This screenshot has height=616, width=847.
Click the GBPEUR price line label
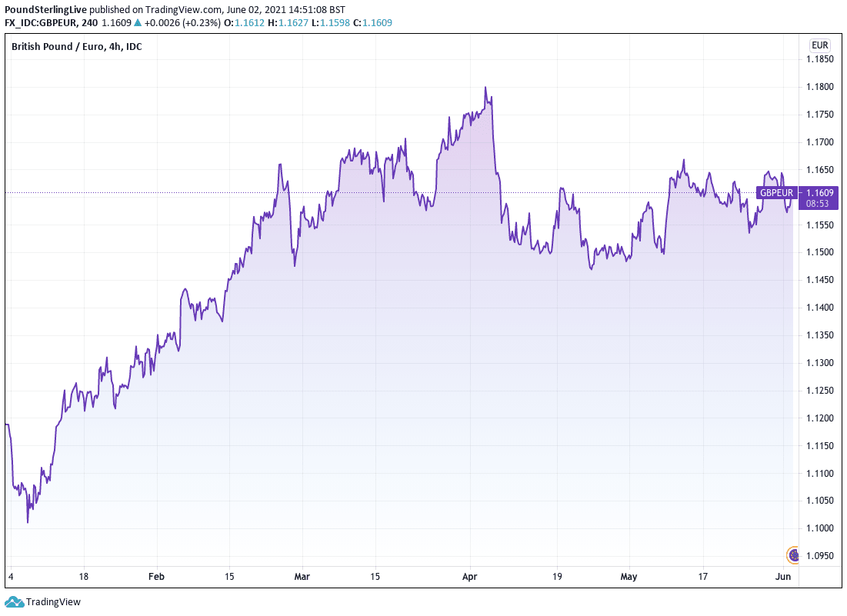pyautogui.click(x=777, y=193)
